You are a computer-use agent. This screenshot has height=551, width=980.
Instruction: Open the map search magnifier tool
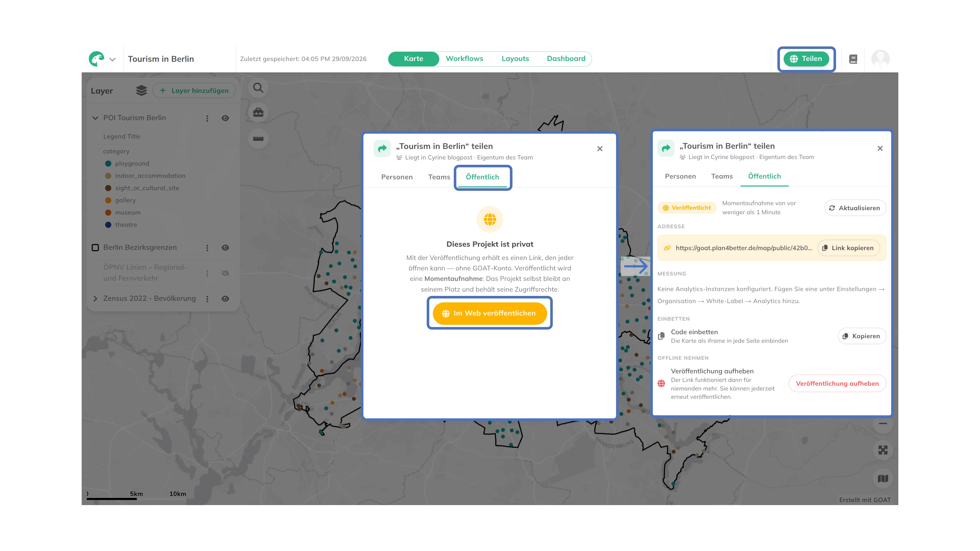[x=258, y=88]
